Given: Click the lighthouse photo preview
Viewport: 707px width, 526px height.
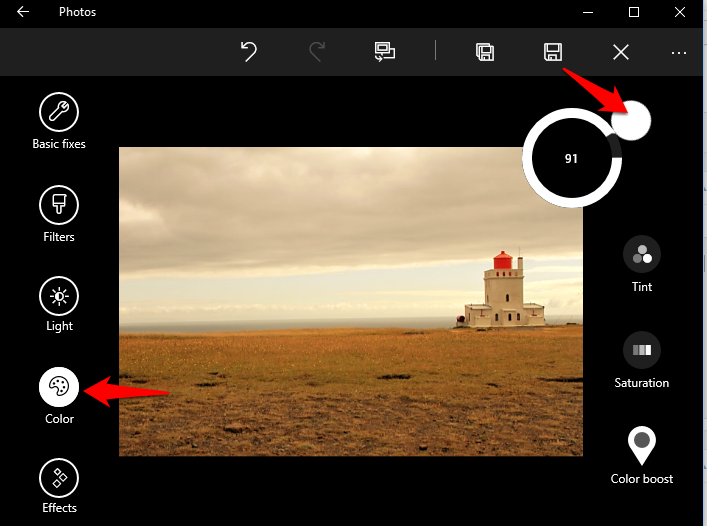Looking at the screenshot, I should 351,302.
